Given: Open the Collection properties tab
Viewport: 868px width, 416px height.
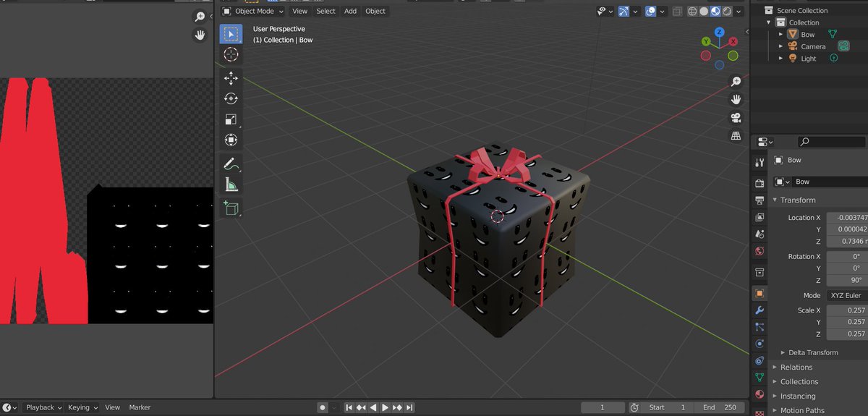Looking at the screenshot, I should [759, 272].
